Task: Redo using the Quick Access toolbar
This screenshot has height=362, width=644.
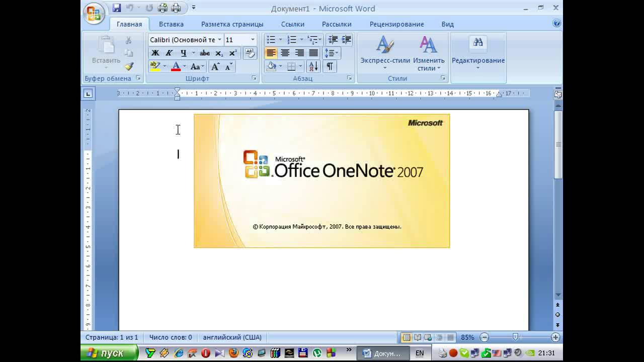Action: 149,8
